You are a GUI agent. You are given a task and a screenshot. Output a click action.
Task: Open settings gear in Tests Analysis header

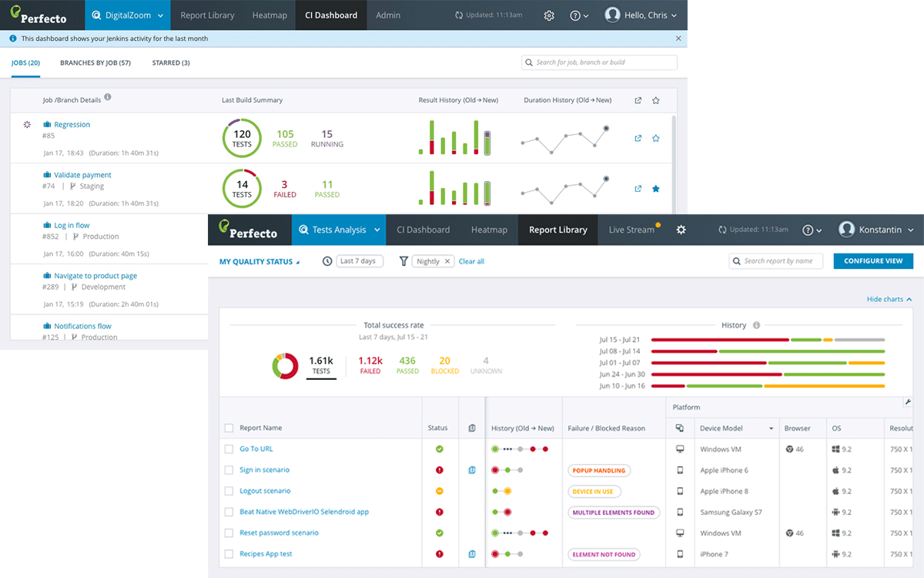click(x=681, y=230)
